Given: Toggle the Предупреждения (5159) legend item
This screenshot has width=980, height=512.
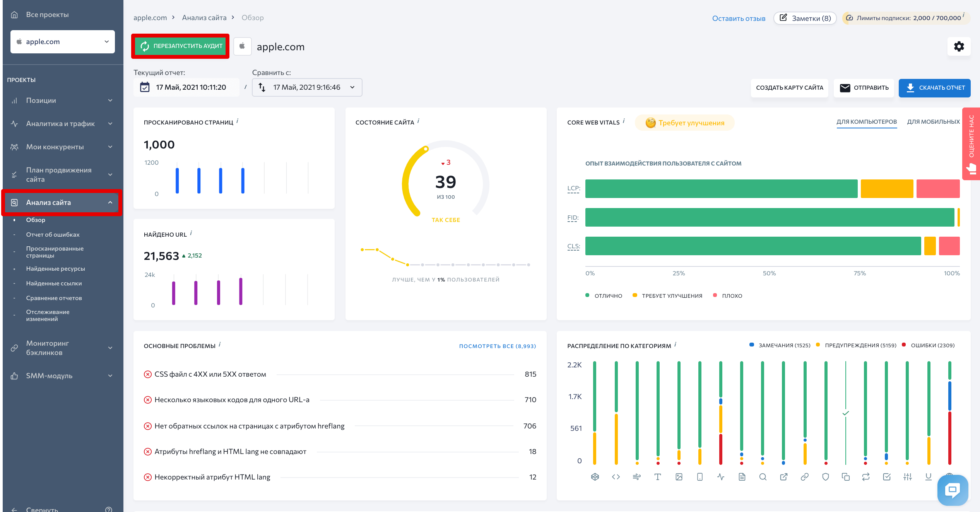Looking at the screenshot, I should pyautogui.click(x=856, y=345).
